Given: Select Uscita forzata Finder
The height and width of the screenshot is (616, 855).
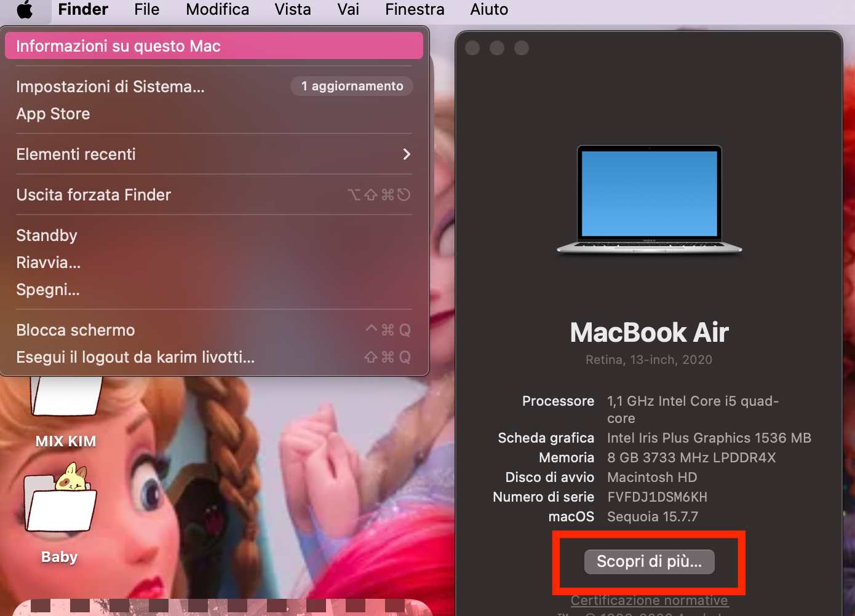Looking at the screenshot, I should tap(214, 195).
